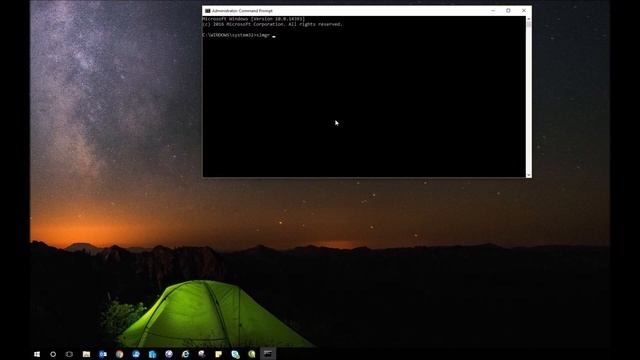Screen dimensions: 640x360
Task: Click the Command Prompt vertical scroll thumb
Action: coord(529,24)
